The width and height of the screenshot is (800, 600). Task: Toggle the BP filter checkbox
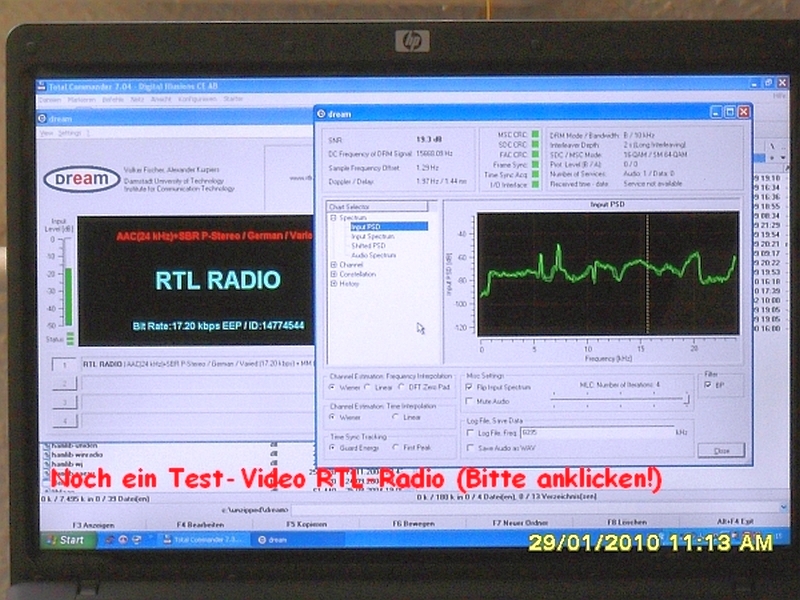pyautogui.click(x=708, y=385)
